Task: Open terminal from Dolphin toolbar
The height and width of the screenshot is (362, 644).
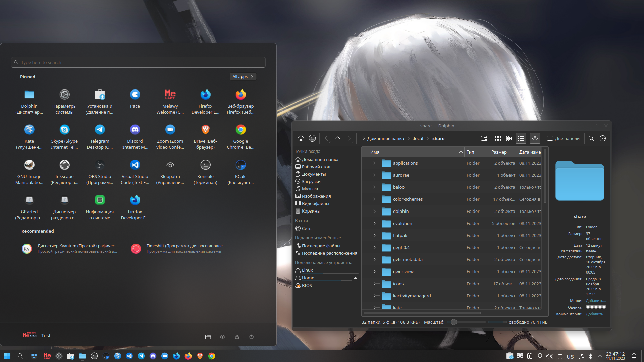Action: pos(312,138)
